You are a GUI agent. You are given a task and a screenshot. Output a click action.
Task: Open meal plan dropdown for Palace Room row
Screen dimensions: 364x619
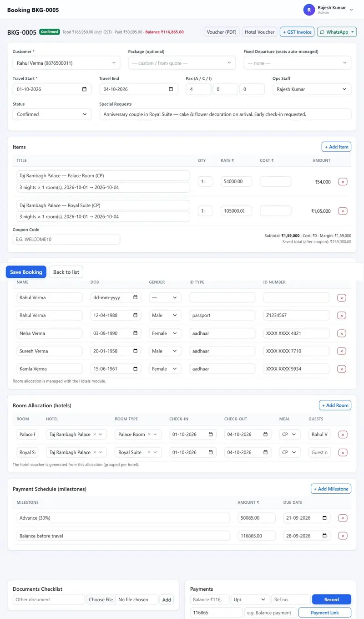pos(290,435)
